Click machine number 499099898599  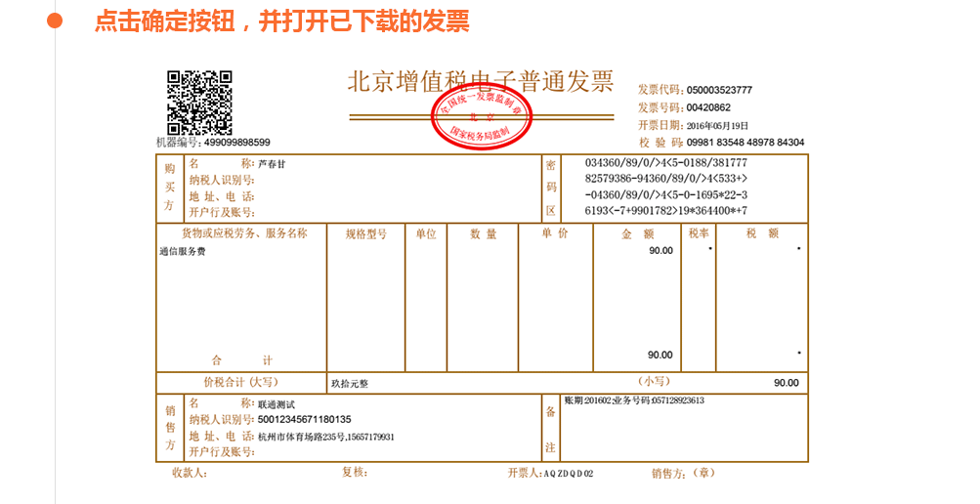pyautogui.click(x=236, y=143)
